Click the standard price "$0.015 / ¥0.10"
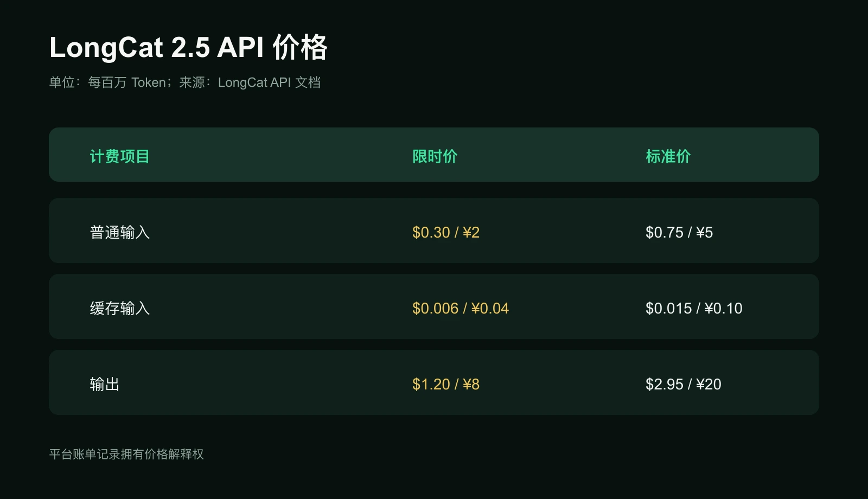 694,308
